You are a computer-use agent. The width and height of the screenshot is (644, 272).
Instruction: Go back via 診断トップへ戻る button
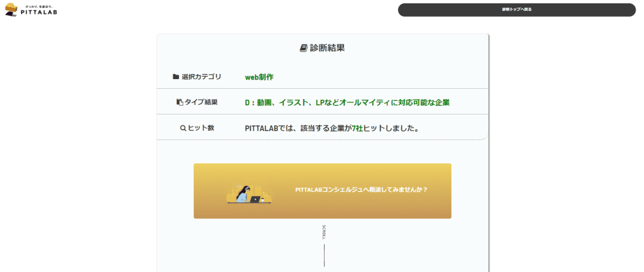pos(516,10)
